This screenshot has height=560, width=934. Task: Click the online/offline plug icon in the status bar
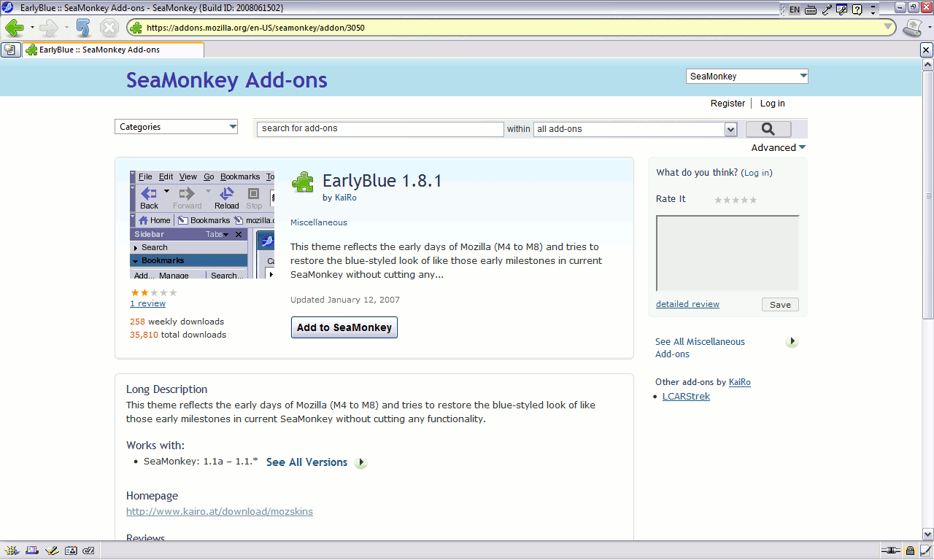coord(890,551)
